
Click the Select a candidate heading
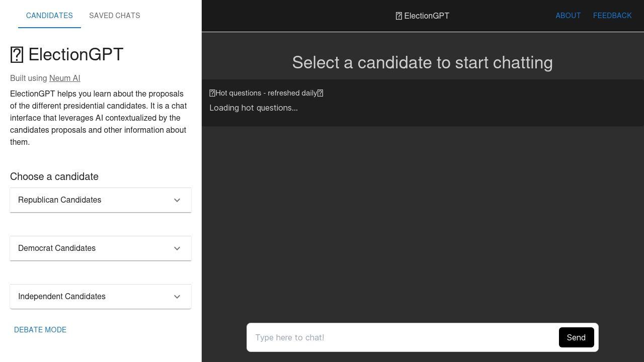point(423,62)
